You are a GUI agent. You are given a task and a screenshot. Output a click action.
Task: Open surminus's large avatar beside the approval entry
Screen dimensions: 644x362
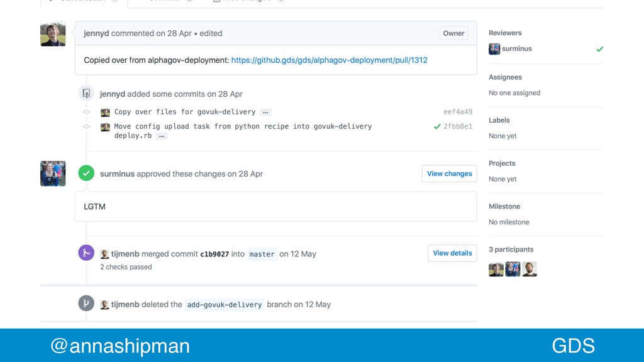[x=53, y=173]
